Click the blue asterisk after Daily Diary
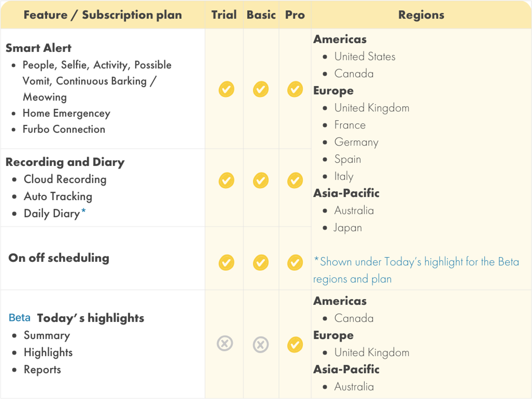 [84, 211]
